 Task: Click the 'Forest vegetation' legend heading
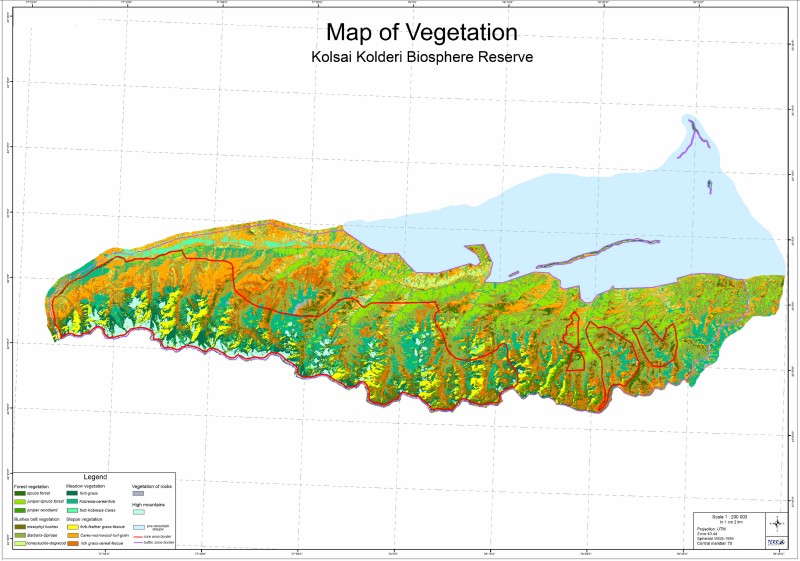31,487
